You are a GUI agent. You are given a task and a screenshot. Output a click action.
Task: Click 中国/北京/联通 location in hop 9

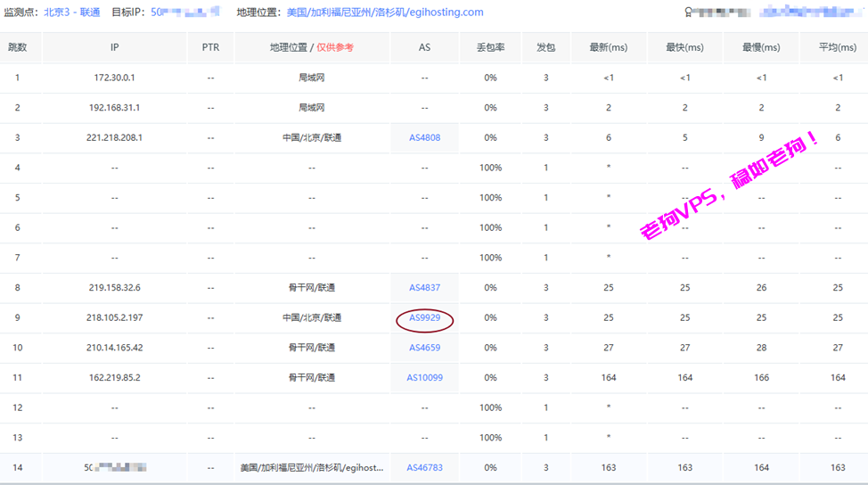(x=312, y=317)
